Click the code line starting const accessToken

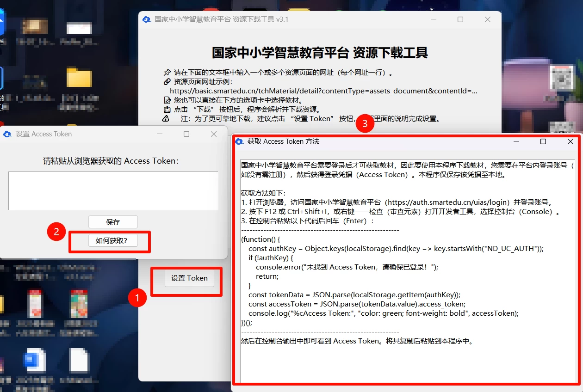[x=357, y=304]
